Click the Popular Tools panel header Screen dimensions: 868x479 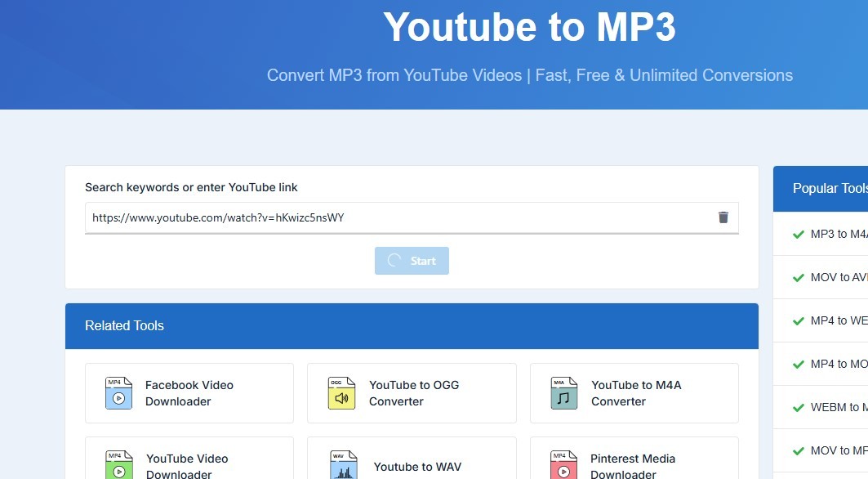click(821, 189)
